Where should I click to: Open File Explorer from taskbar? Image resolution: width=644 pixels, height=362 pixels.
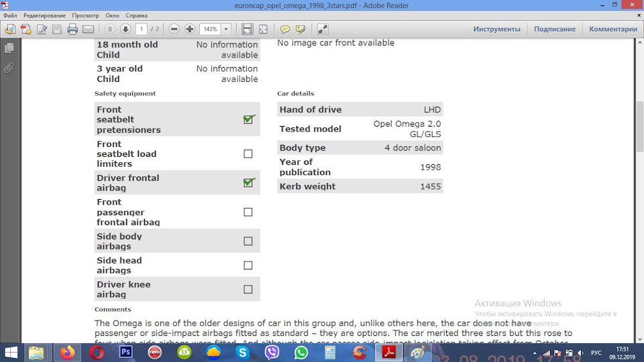[x=36, y=353]
